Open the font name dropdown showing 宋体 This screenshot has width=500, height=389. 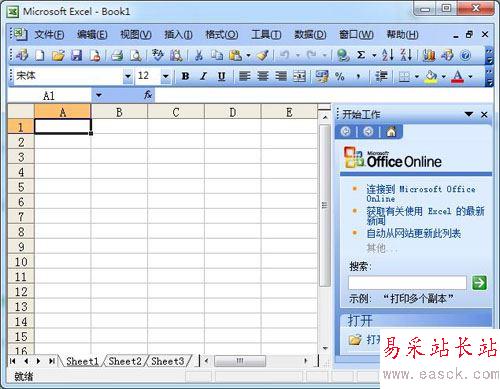128,76
